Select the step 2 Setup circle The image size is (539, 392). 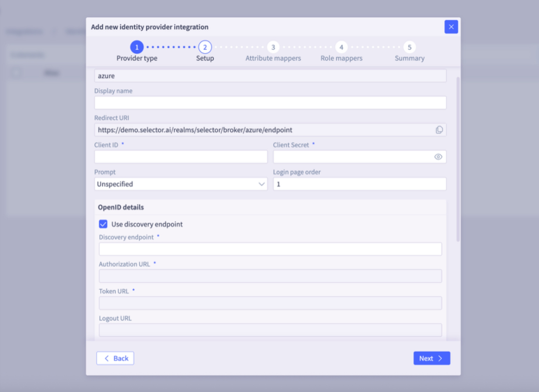(205, 47)
